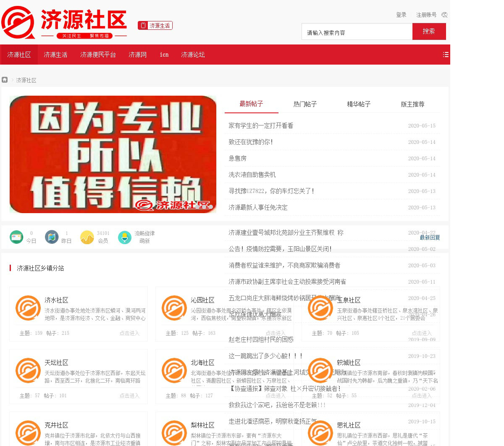504x446 pixels.
Task: Select 版主推荐 tab
Action: coord(412,104)
